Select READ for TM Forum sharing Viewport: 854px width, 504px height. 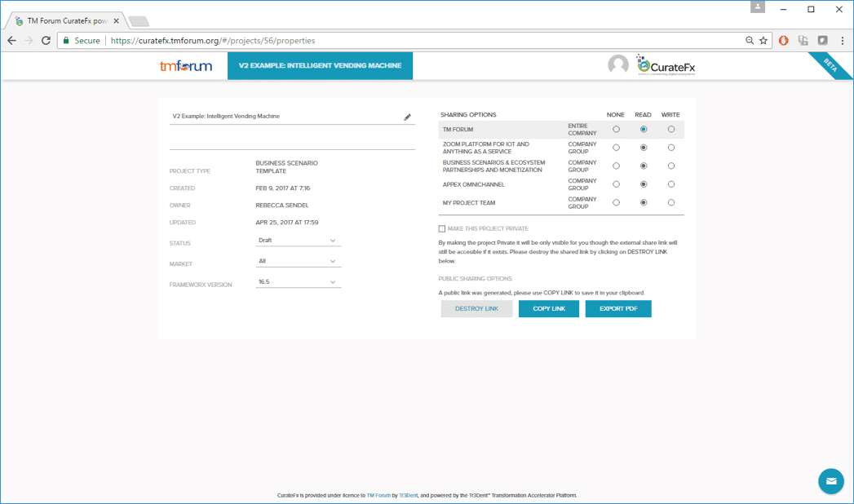644,130
